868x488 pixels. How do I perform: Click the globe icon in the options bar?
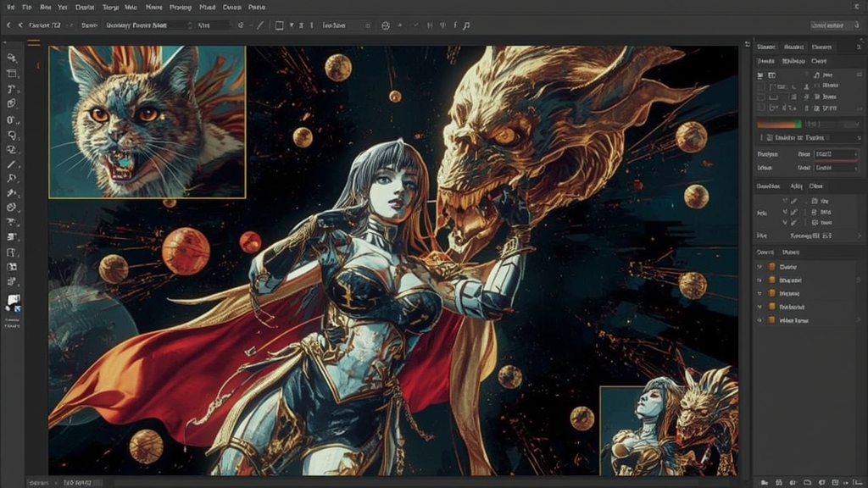pyautogui.click(x=386, y=26)
